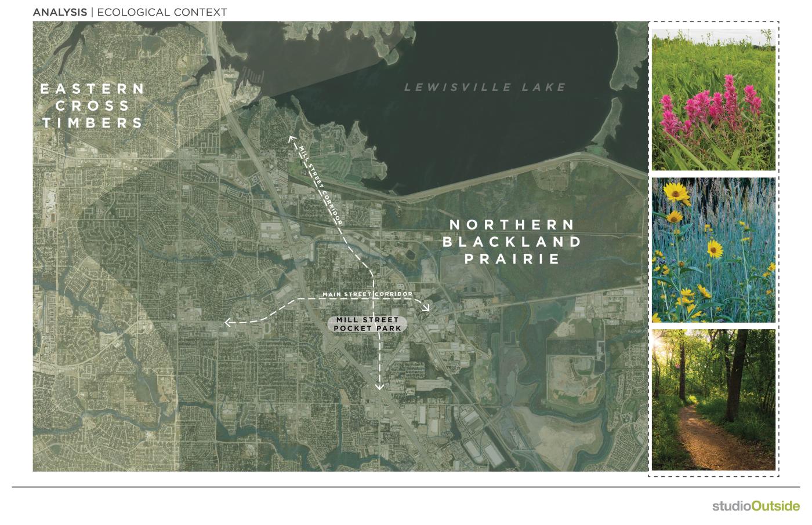812x525 pixels.
Task: Click the Mill Street corridor north arrowhead
Action: click(x=292, y=140)
